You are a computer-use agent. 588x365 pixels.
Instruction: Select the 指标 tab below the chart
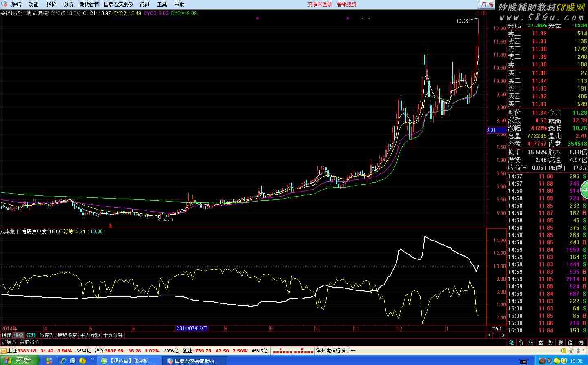click(6, 335)
